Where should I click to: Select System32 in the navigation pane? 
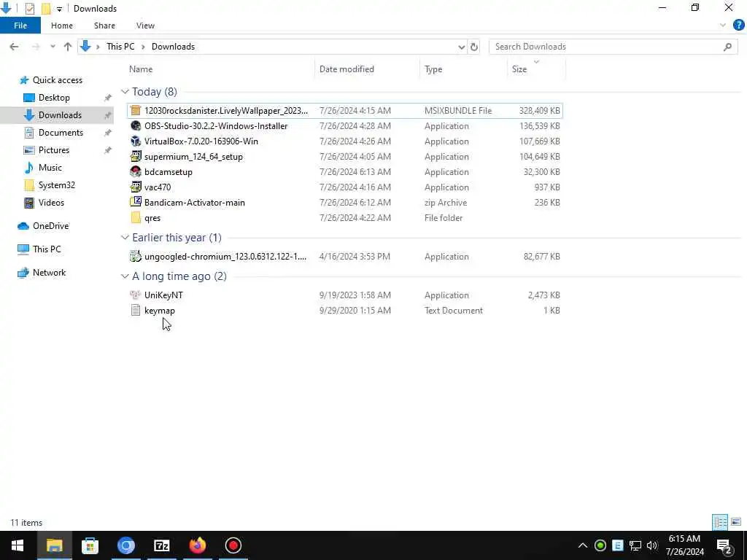(56, 184)
